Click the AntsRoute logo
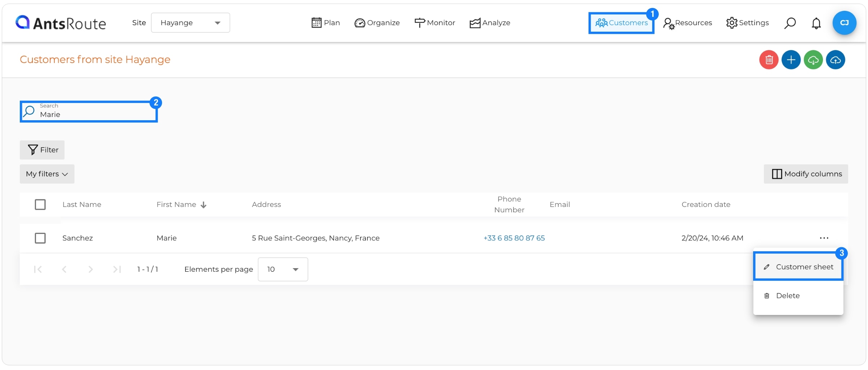Image resolution: width=868 pixels, height=370 pixels. coord(61,23)
